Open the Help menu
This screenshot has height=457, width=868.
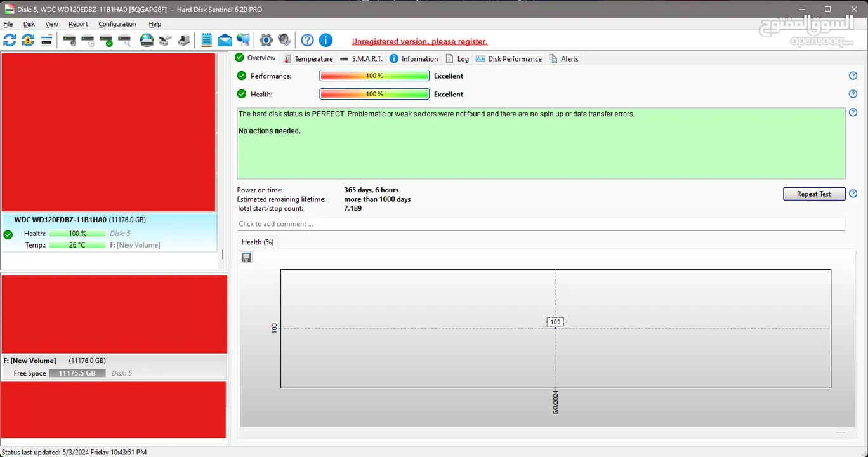click(155, 24)
